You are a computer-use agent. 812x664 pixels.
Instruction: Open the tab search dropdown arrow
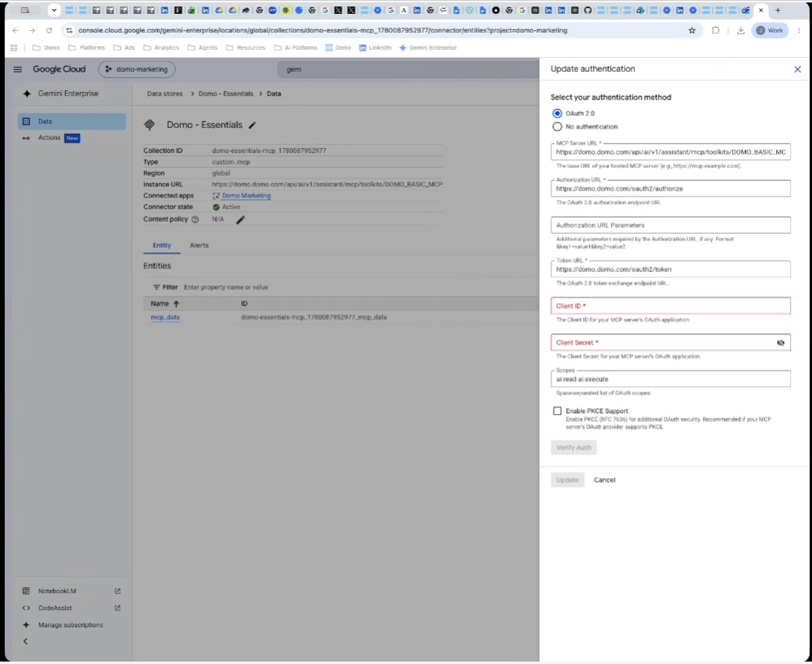[54, 11]
